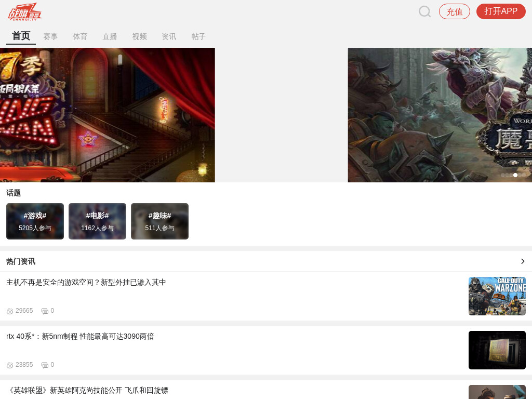Image resolution: width=532 pixels, height=399 pixels.
Task: Click the Zhanqi TV logo
Action: pos(25,12)
